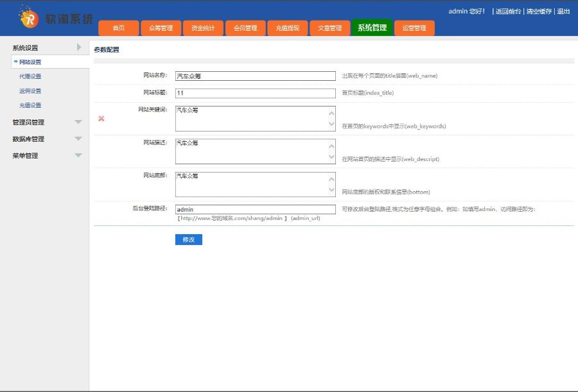The width and height of the screenshot is (578, 392).
Task: Select 充值设置 in the sidebar
Action: 30,105
